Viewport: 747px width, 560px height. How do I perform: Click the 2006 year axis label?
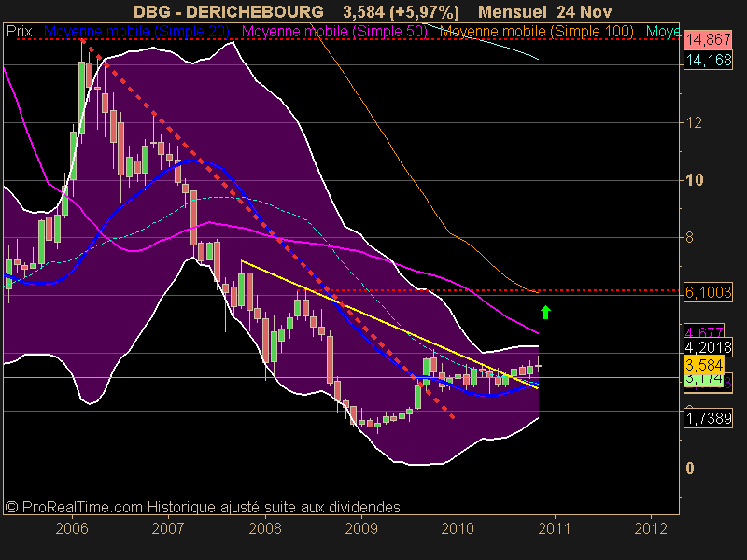(x=72, y=528)
